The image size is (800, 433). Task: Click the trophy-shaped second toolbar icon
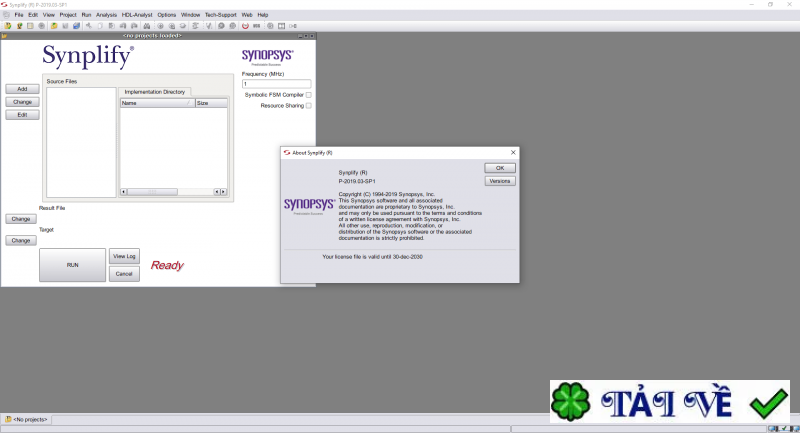(x=19, y=26)
